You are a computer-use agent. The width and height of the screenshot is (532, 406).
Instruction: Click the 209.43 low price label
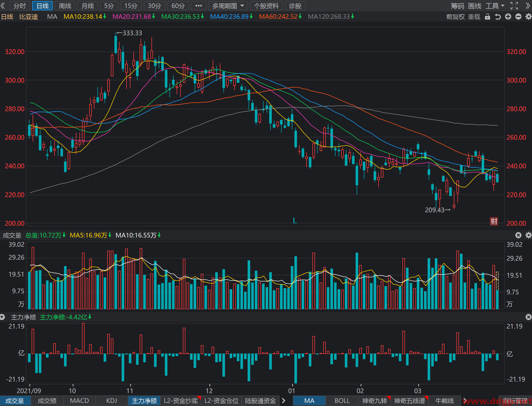coord(438,210)
